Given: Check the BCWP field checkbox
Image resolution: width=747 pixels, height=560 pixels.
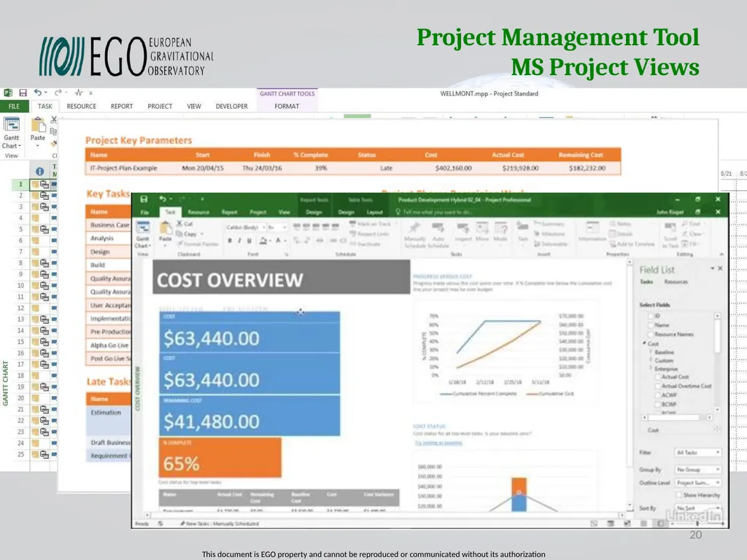Looking at the screenshot, I should pos(658,404).
